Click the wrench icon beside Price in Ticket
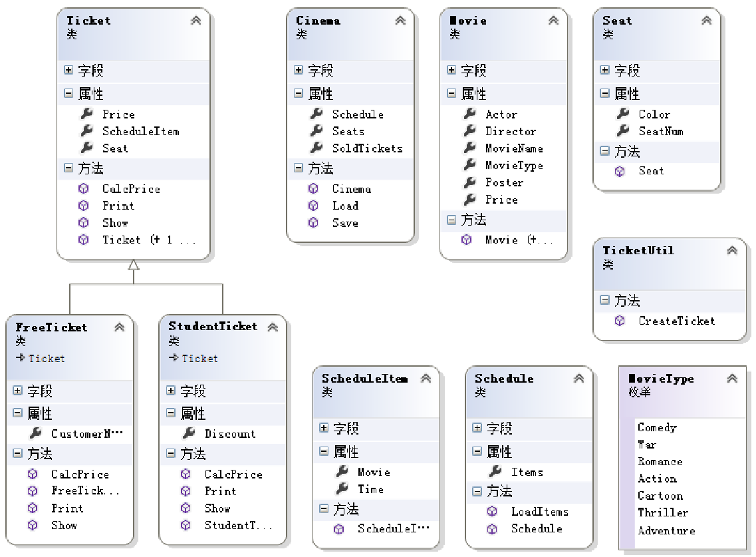756x557 pixels. 86,114
